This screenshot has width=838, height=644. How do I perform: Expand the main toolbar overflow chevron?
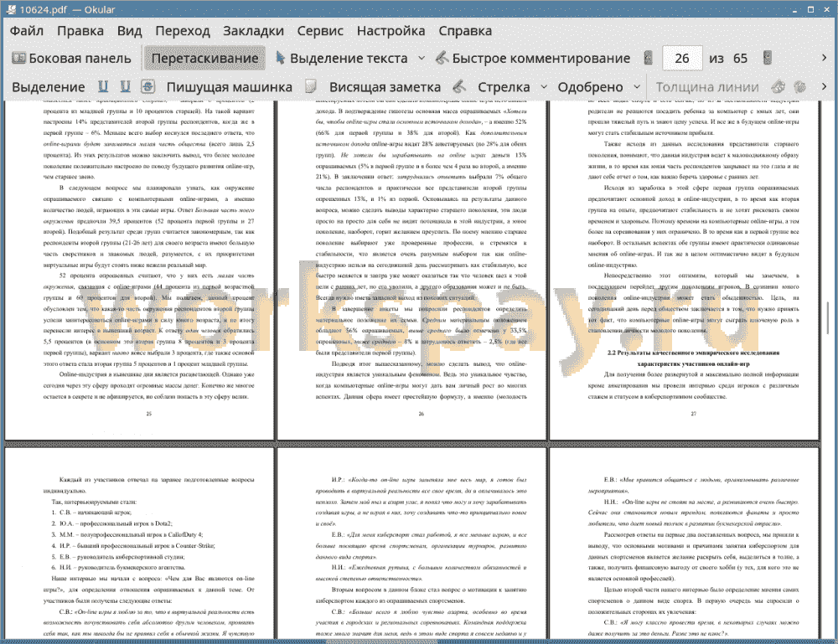[x=824, y=58]
